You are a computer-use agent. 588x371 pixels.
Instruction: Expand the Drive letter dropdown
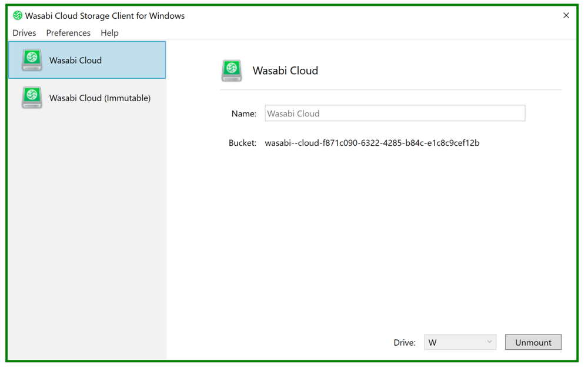pyautogui.click(x=460, y=342)
